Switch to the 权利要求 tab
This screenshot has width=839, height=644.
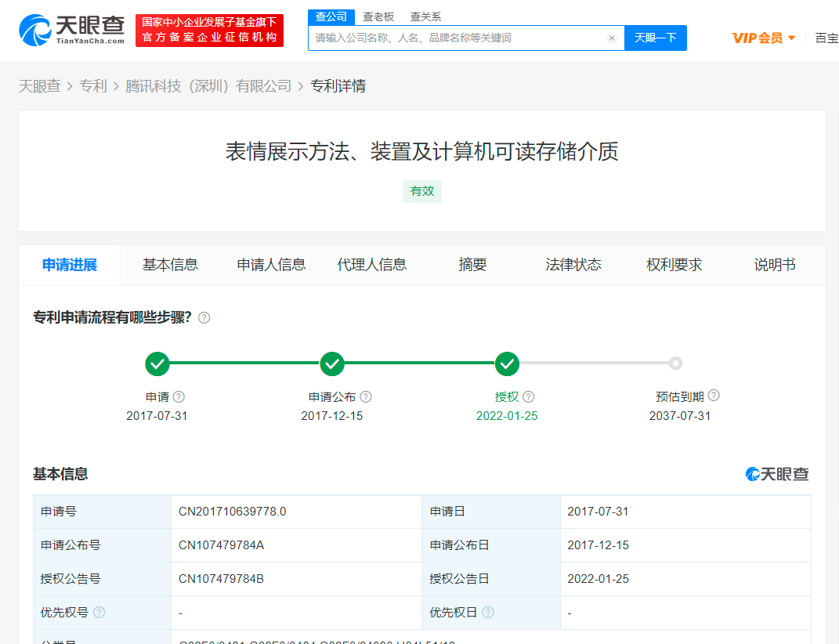tap(674, 265)
